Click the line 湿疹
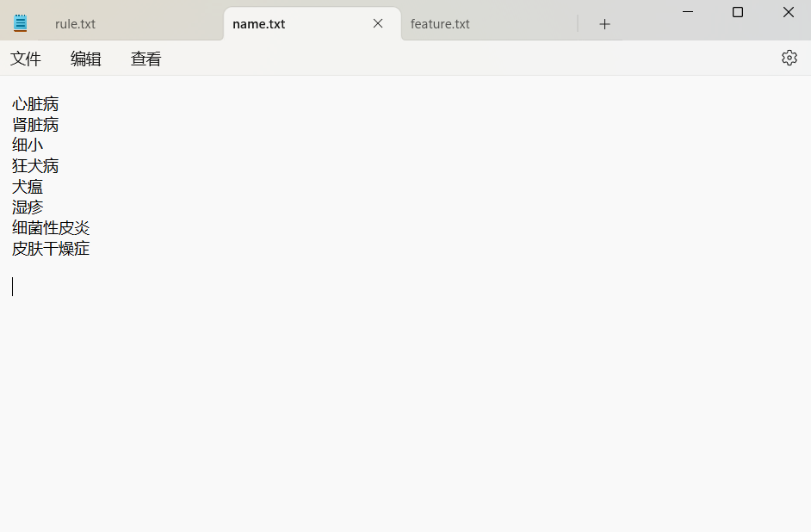Screen dimensions: 811x532 28,207
